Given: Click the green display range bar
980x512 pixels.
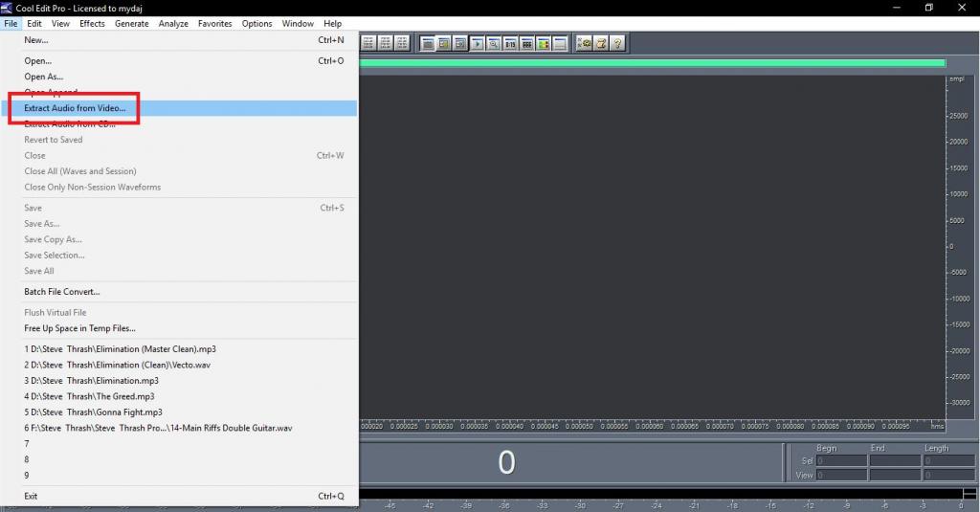Looking at the screenshot, I should (653, 63).
